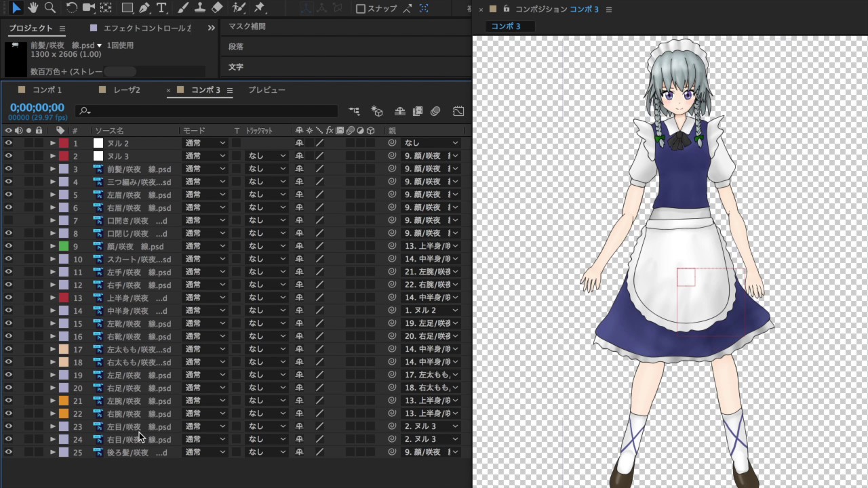
Task: Open parent dropdown for layer 23 左目/咲夜
Action: 431,426
